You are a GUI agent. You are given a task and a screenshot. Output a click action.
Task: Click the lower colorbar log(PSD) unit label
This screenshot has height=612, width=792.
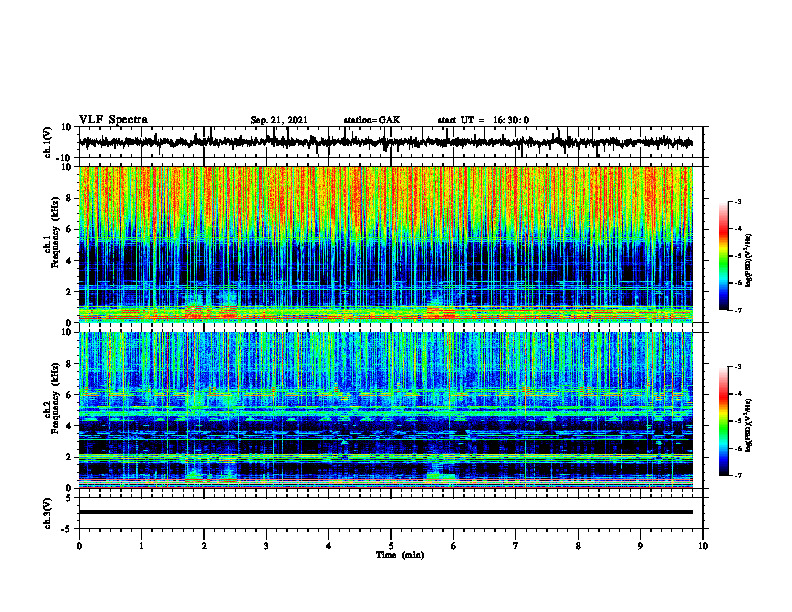click(x=749, y=426)
